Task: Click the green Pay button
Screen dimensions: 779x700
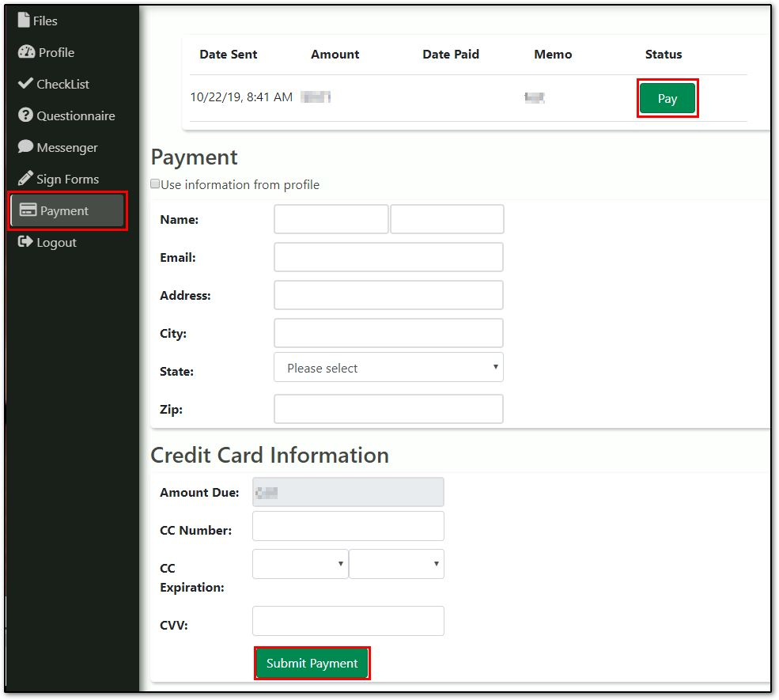Action: click(667, 98)
